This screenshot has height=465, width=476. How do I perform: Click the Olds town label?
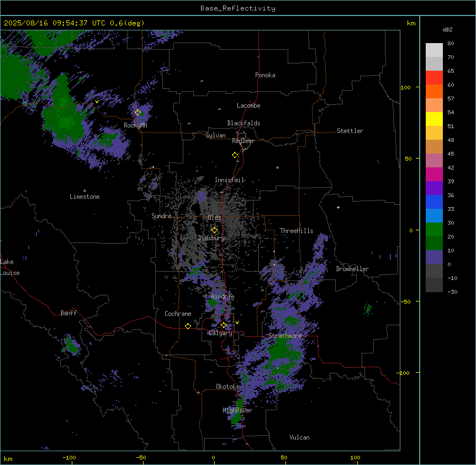(x=214, y=218)
